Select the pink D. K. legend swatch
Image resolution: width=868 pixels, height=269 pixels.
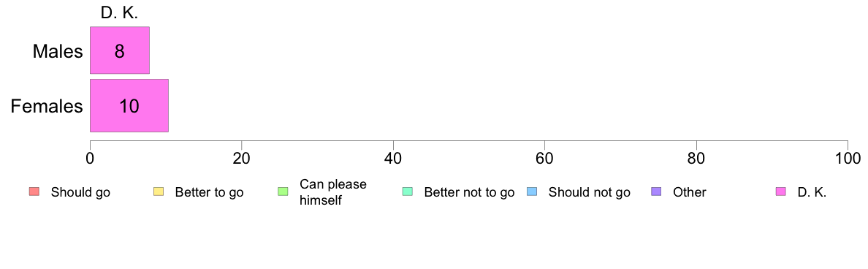click(x=780, y=192)
